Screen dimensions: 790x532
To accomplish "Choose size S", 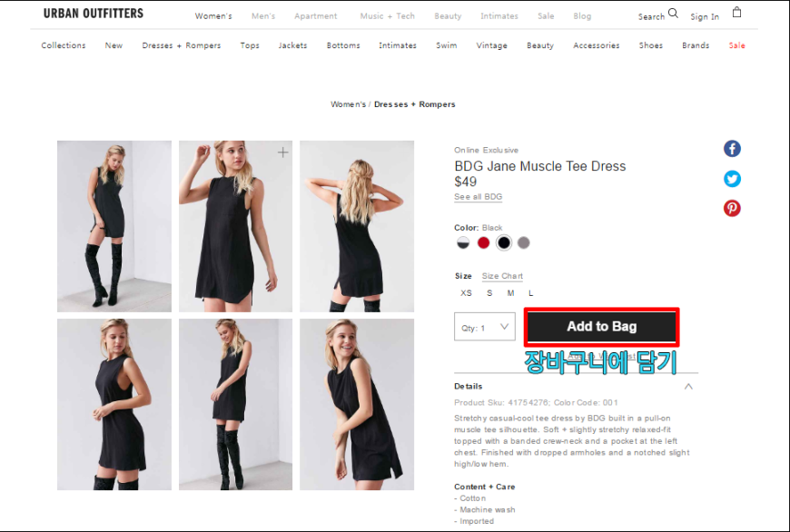I will pyautogui.click(x=489, y=293).
